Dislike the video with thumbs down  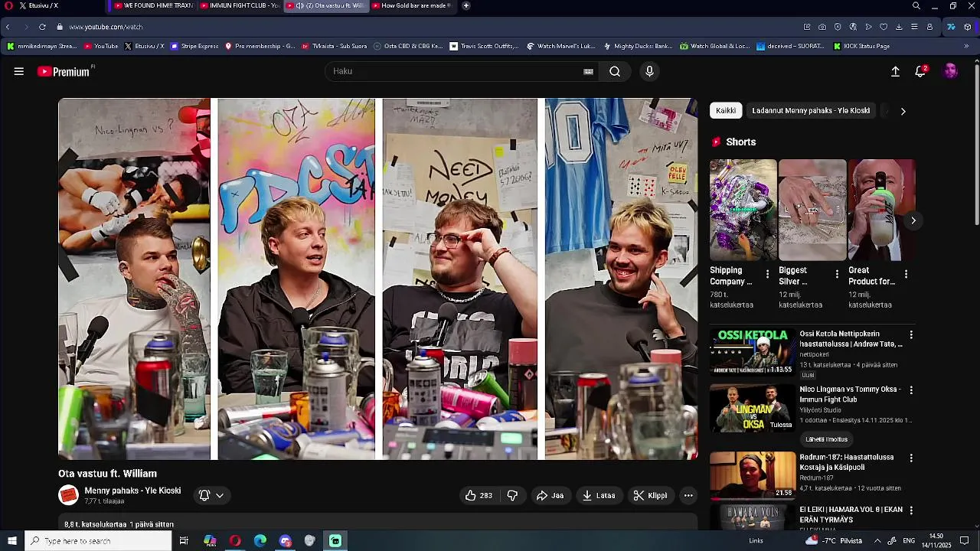pos(512,495)
